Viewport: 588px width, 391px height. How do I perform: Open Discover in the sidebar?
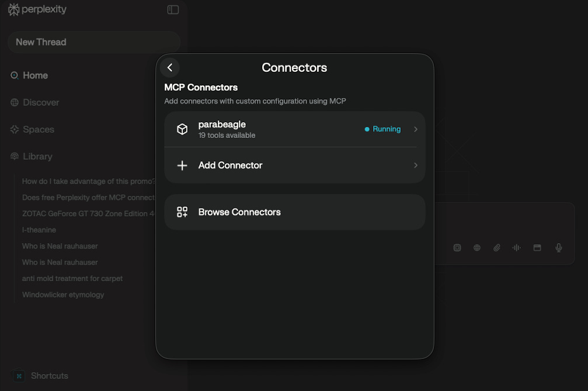pos(41,102)
